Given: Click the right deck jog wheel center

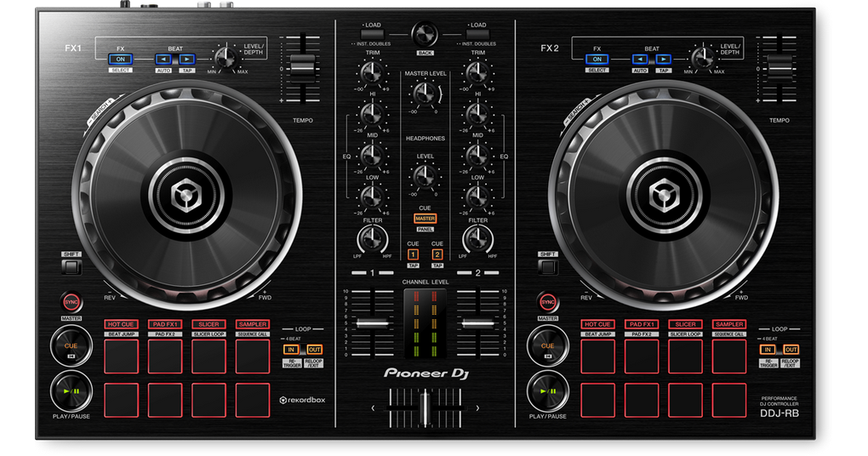Looking at the screenshot, I should click(663, 196).
